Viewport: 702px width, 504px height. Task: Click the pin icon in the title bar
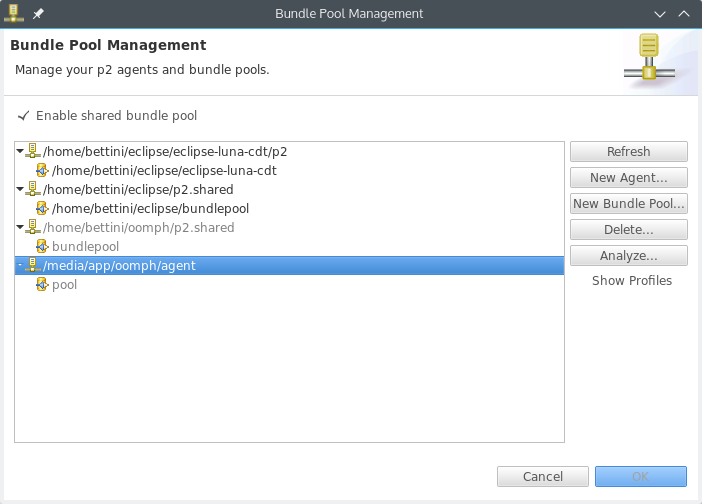[x=38, y=14]
